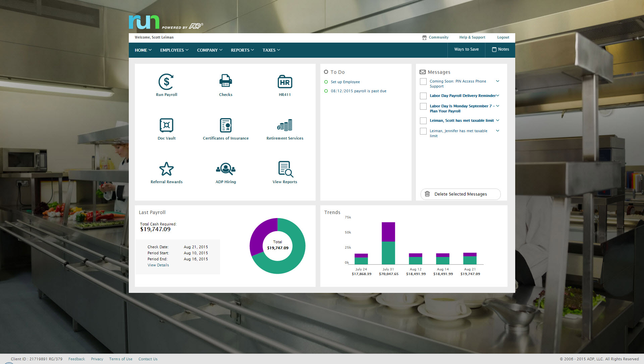644x364 pixels.
Task: Open the ADP Hiring icon
Action: (225, 169)
